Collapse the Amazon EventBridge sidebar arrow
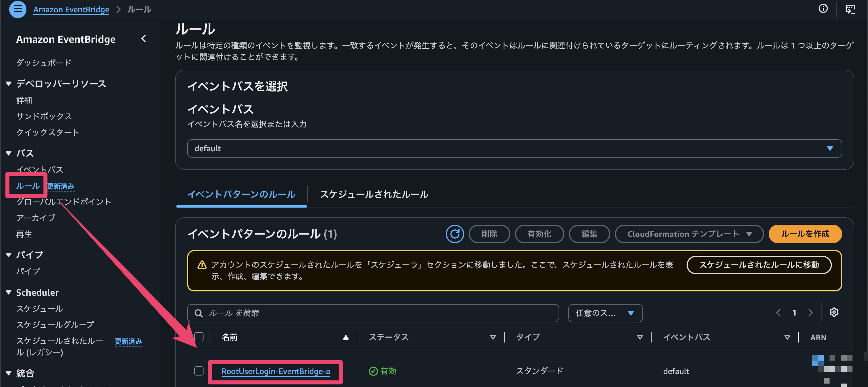The width and height of the screenshot is (868, 387). click(144, 39)
